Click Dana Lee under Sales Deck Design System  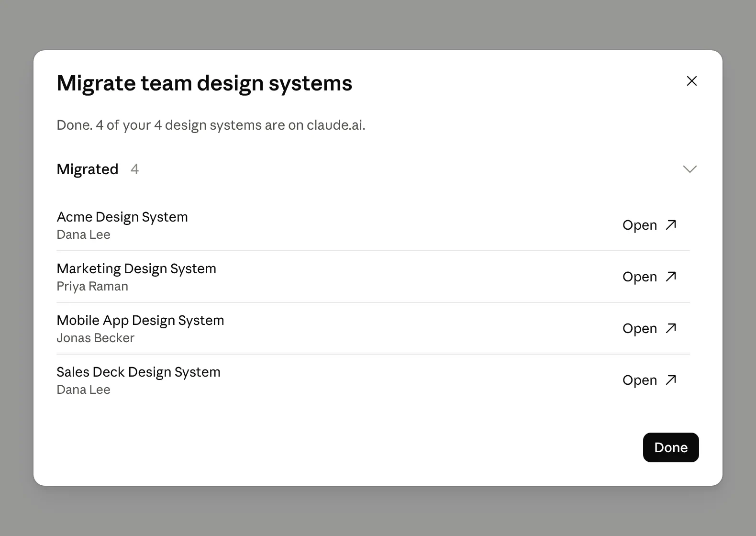click(x=83, y=390)
